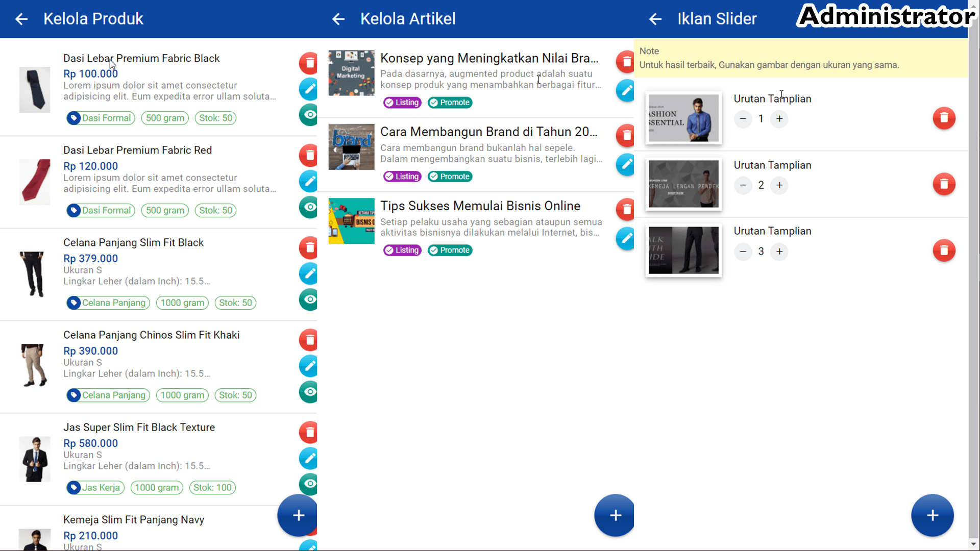980x551 pixels.
Task: Click the scrollbar down arrow
Action: pyautogui.click(x=974, y=544)
